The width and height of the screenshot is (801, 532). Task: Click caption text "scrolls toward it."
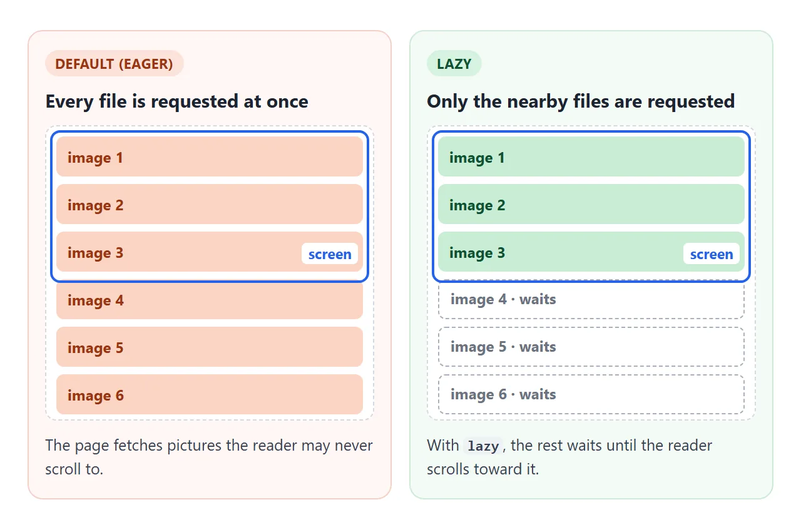tap(482, 469)
